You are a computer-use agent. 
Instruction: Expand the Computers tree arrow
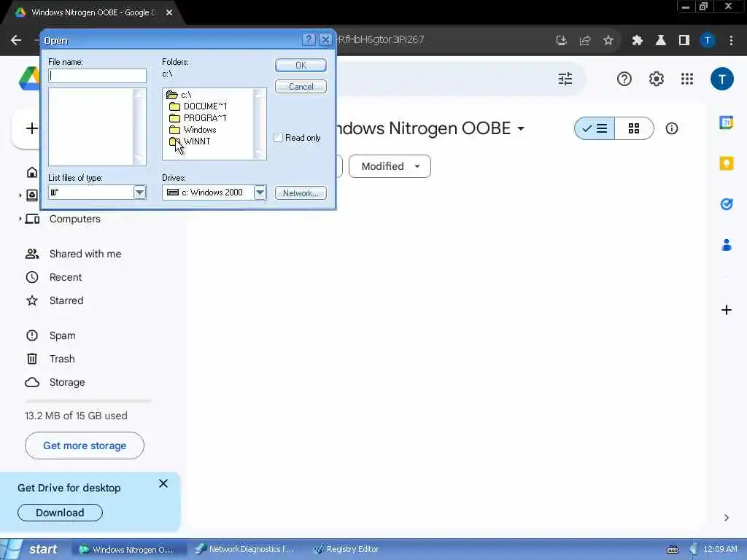20,219
